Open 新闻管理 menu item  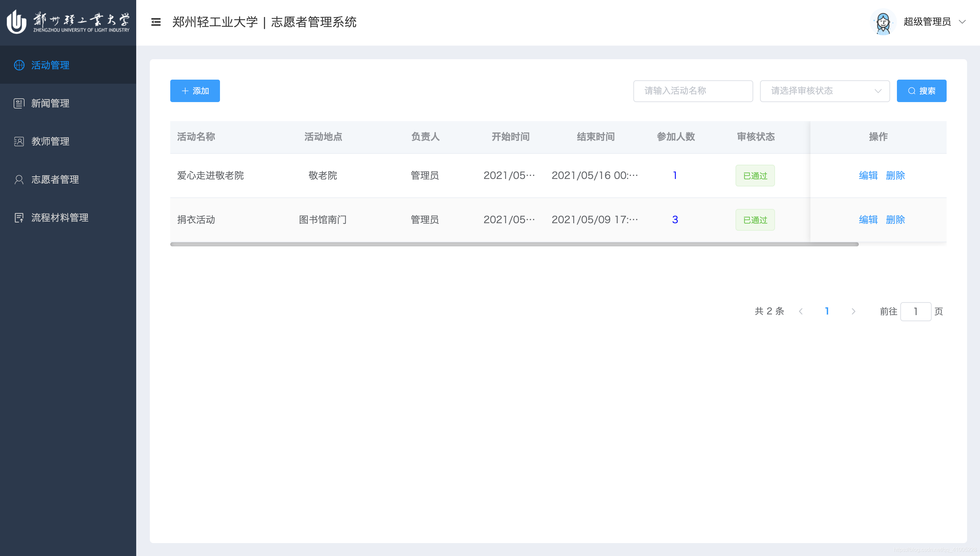click(50, 103)
